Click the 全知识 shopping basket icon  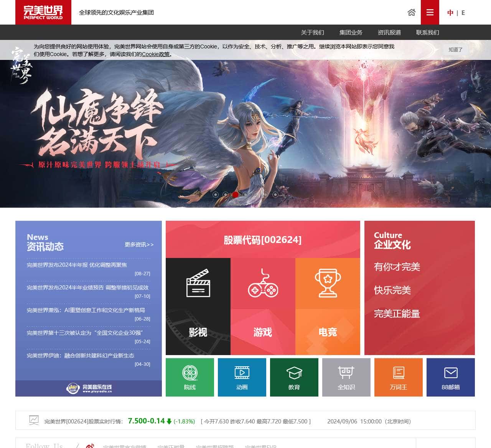click(x=346, y=372)
